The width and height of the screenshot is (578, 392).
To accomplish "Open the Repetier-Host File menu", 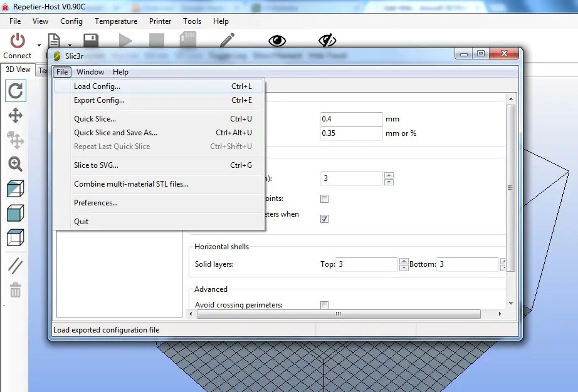I will point(15,21).
